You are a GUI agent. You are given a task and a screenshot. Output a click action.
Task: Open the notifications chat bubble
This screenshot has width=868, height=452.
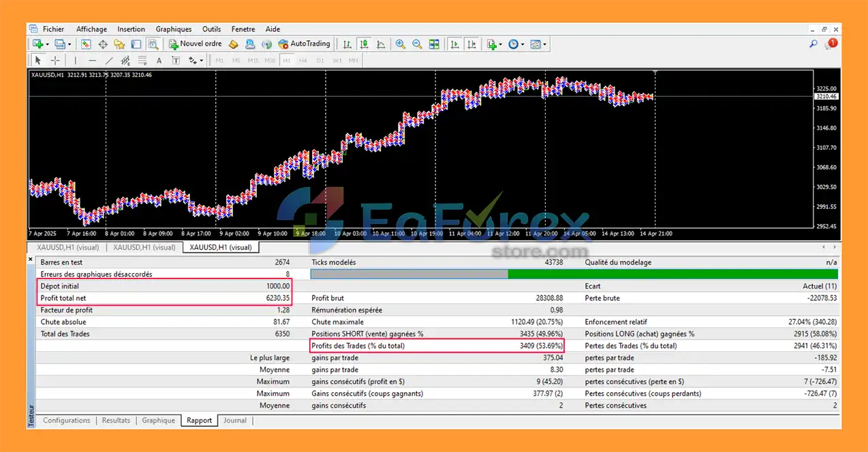(x=831, y=44)
